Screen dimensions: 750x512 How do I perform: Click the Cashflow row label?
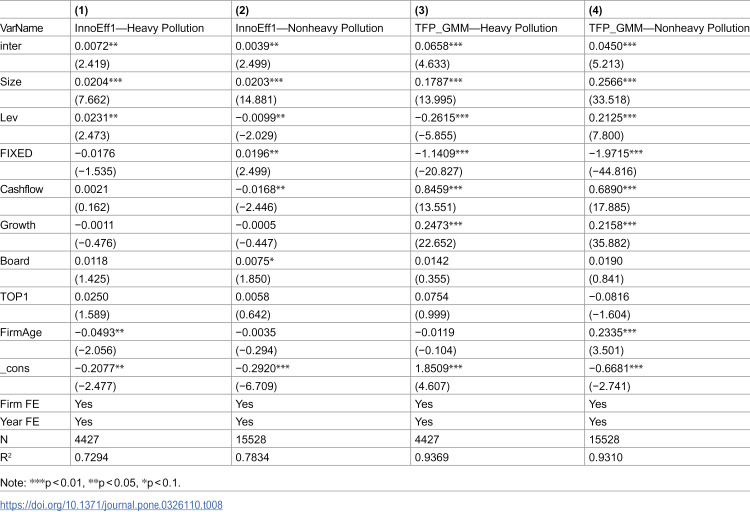point(22,189)
